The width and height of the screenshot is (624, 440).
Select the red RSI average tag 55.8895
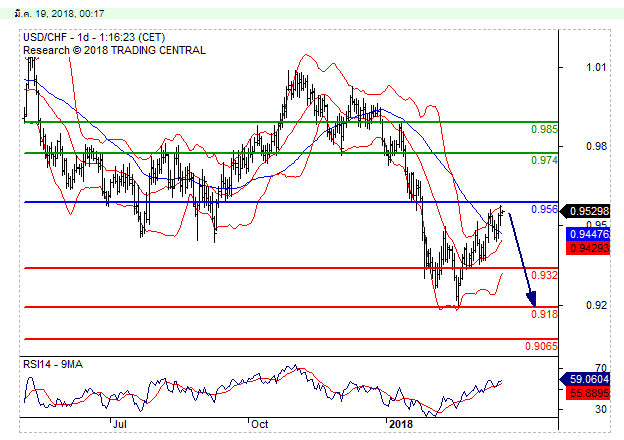point(588,393)
